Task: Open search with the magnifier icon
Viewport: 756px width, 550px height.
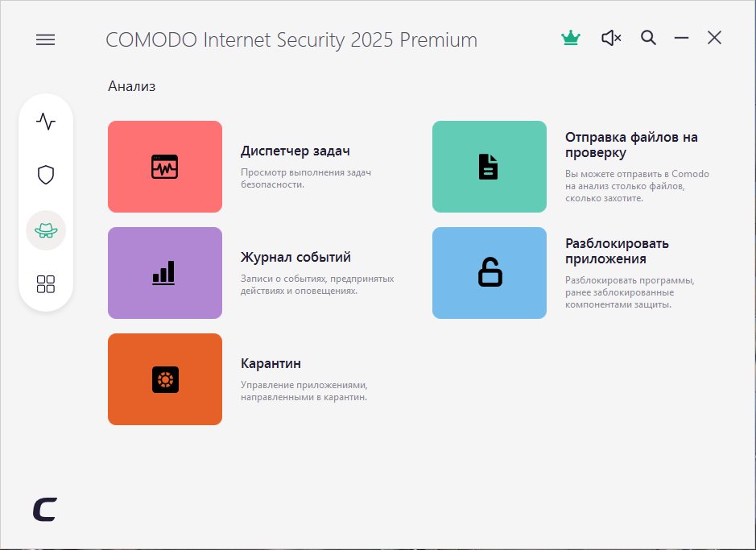Action: click(x=648, y=38)
